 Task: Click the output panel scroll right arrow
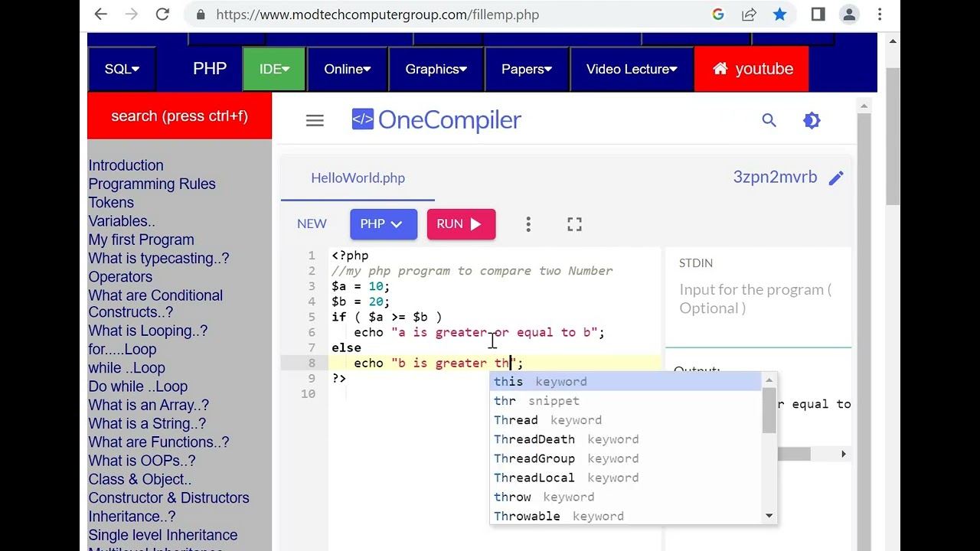coord(844,454)
